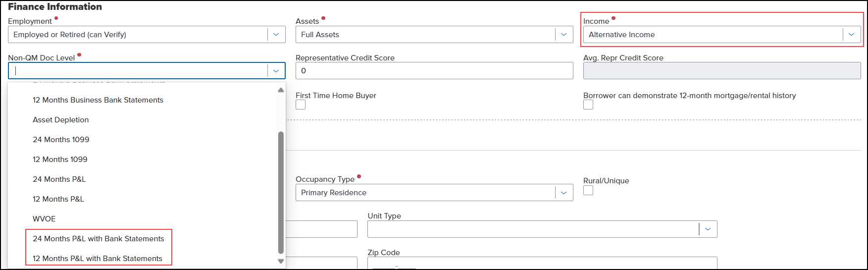Click the Income dropdown chevron arrow
Viewport: 868px width, 270px height.
tap(851, 35)
